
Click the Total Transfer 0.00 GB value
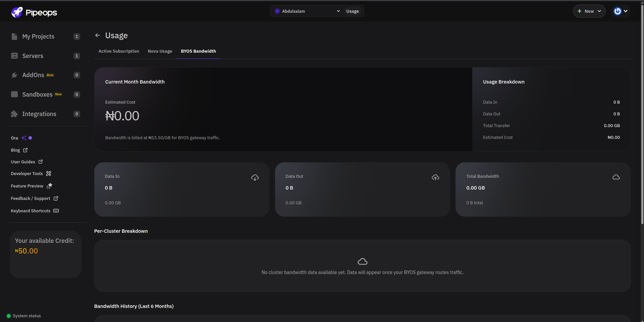pos(612,125)
